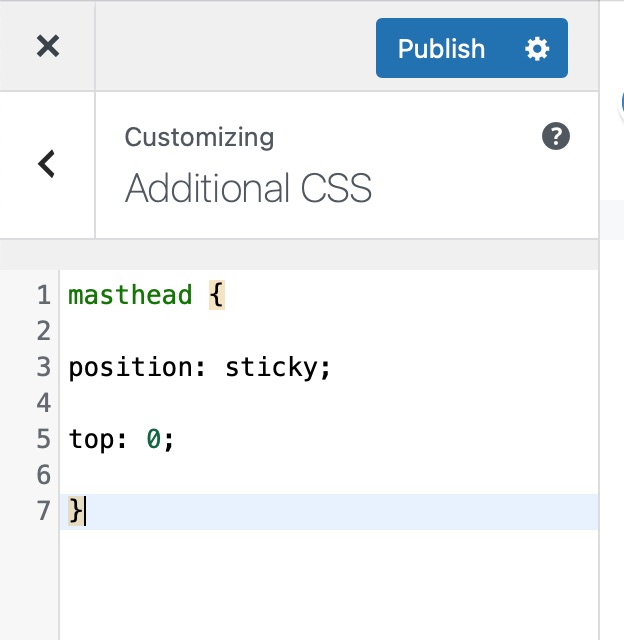The height and width of the screenshot is (640, 624).
Task: Click the empty line 4 in editor
Action: [329, 403]
